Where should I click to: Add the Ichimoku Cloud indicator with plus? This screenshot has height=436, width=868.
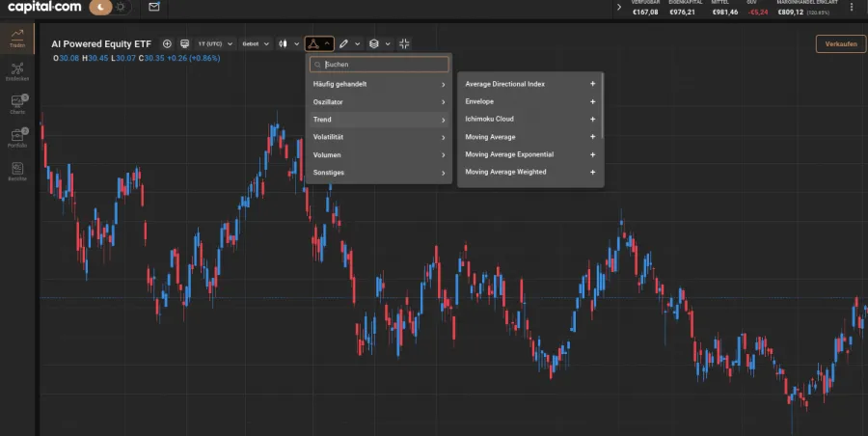592,119
